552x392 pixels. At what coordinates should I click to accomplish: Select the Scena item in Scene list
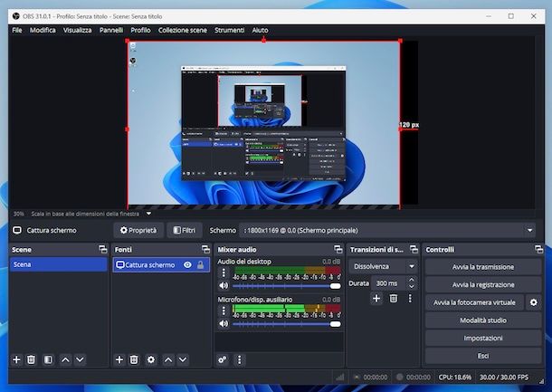(x=59, y=264)
